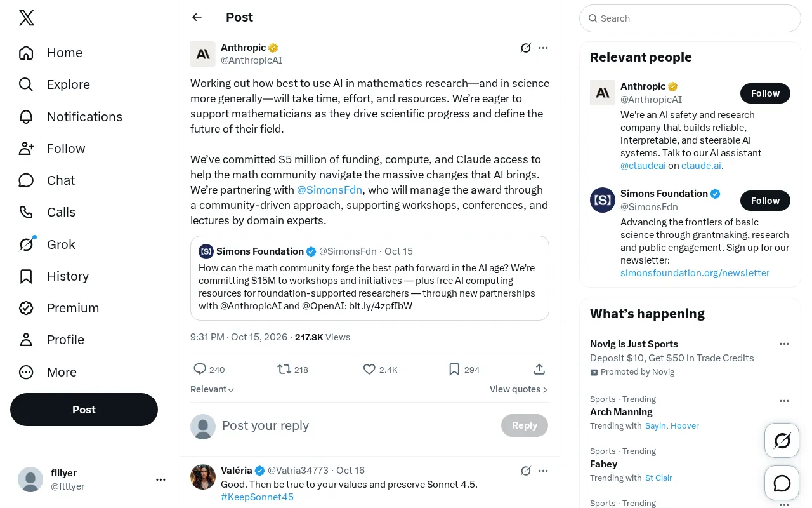Expand the Relevant sort dropdown
Viewport: 812px width, 508px height.
tap(213, 389)
